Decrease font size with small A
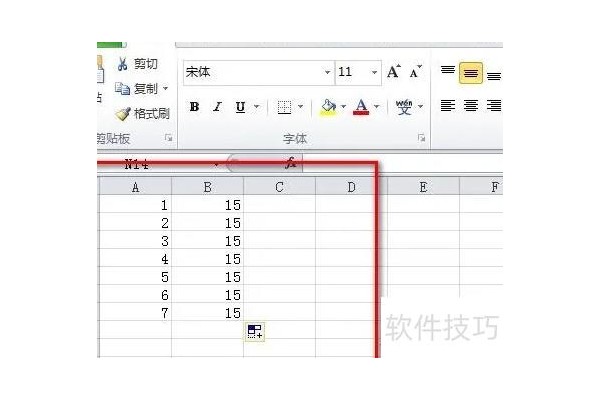This screenshot has height=400, width=600. [x=415, y=72]
